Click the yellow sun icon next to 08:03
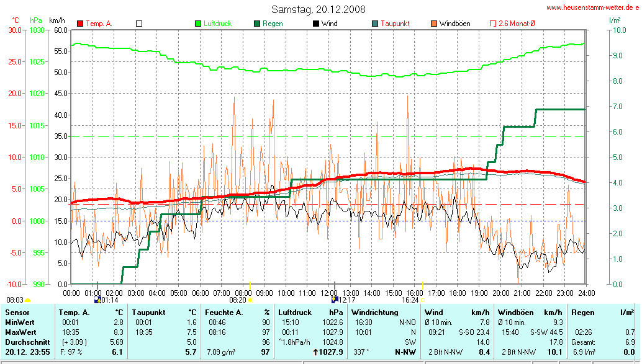This screenshot has width=642, height=364. (28, 300)
